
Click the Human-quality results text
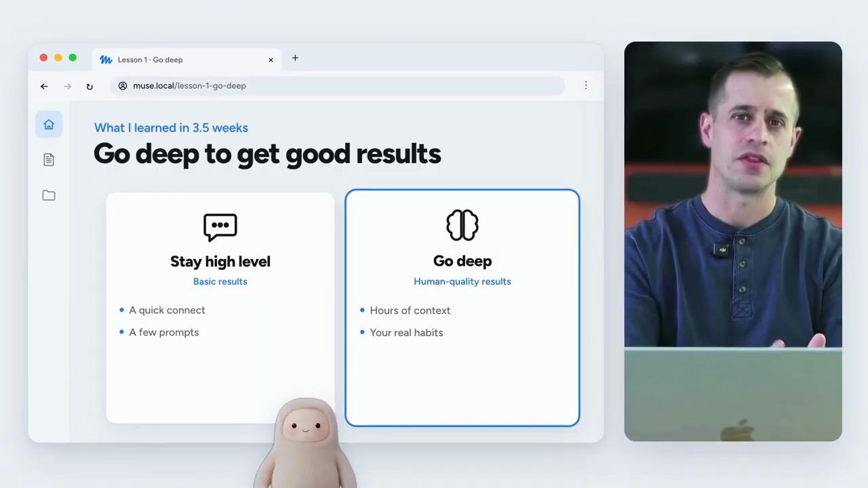[462, 281]
